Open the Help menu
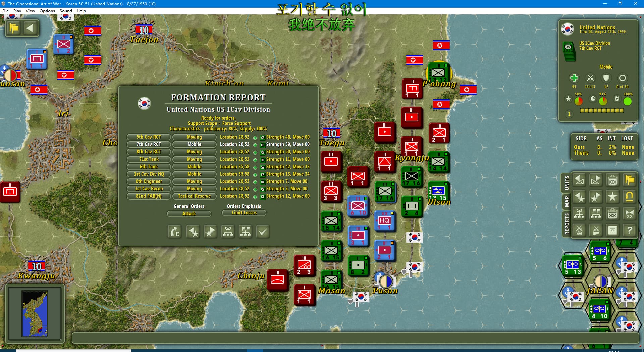The image size is (644, 352). coord(81,11)
